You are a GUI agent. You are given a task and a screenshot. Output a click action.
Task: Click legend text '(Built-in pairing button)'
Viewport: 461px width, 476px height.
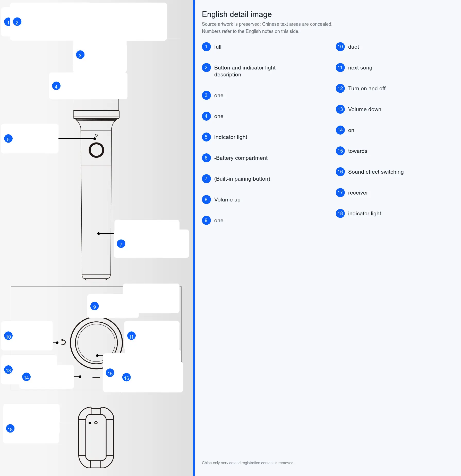242,179
